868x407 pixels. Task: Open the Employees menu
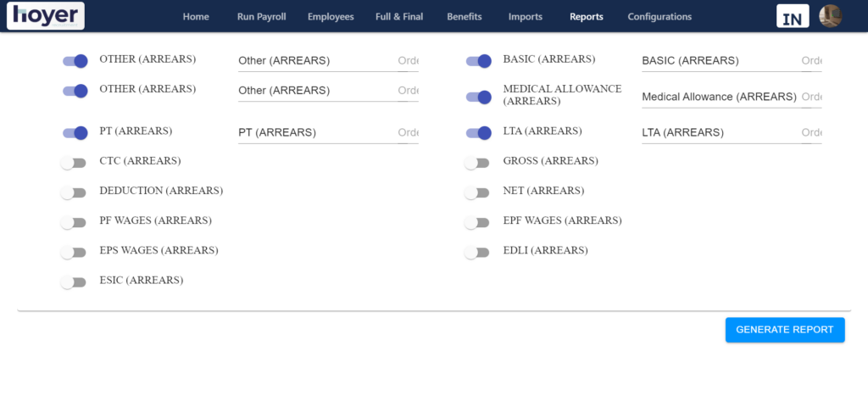331,17
